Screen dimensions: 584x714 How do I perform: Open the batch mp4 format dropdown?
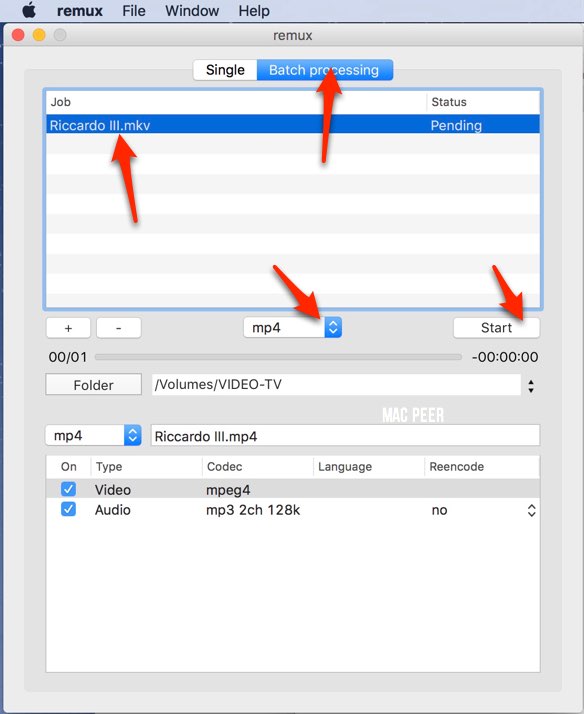coord(293,327)
